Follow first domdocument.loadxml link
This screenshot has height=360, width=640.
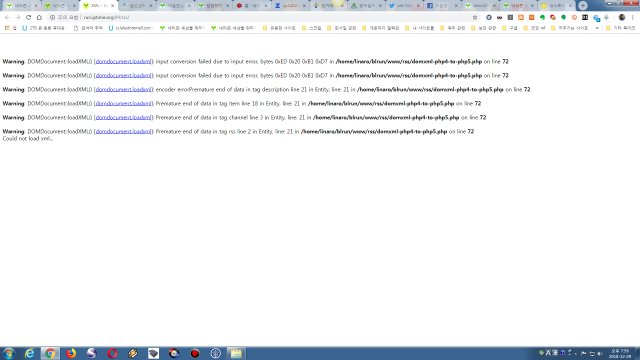124,62
